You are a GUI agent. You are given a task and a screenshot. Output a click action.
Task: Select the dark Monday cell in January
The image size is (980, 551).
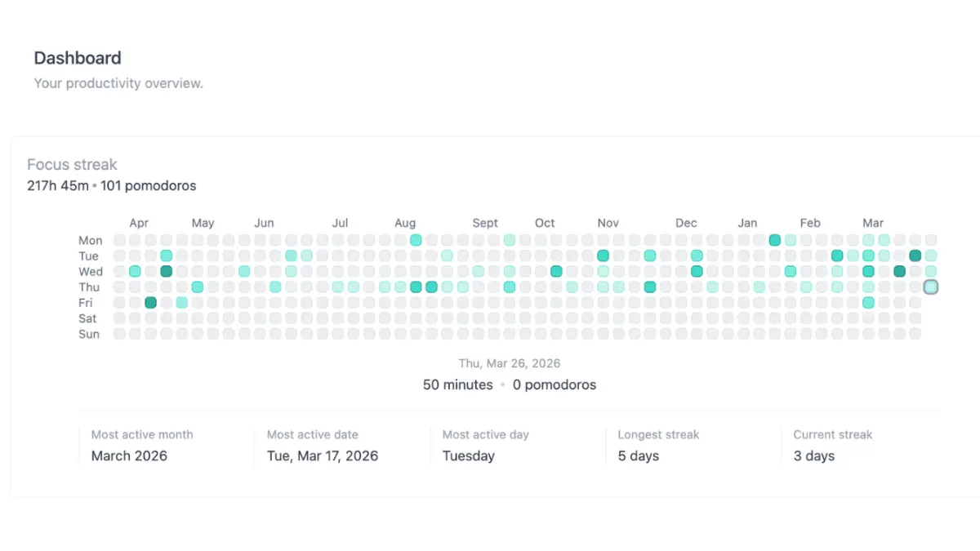pyautogui.click(x=775, y=240)
